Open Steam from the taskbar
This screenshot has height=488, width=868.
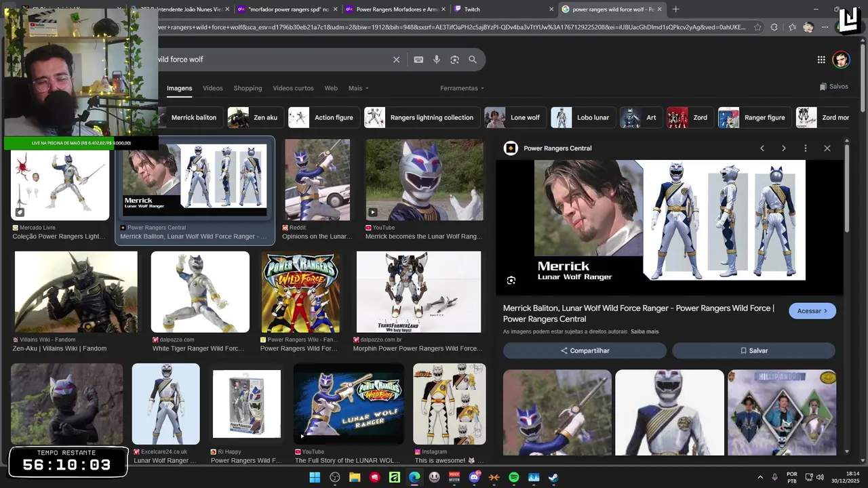553,477
